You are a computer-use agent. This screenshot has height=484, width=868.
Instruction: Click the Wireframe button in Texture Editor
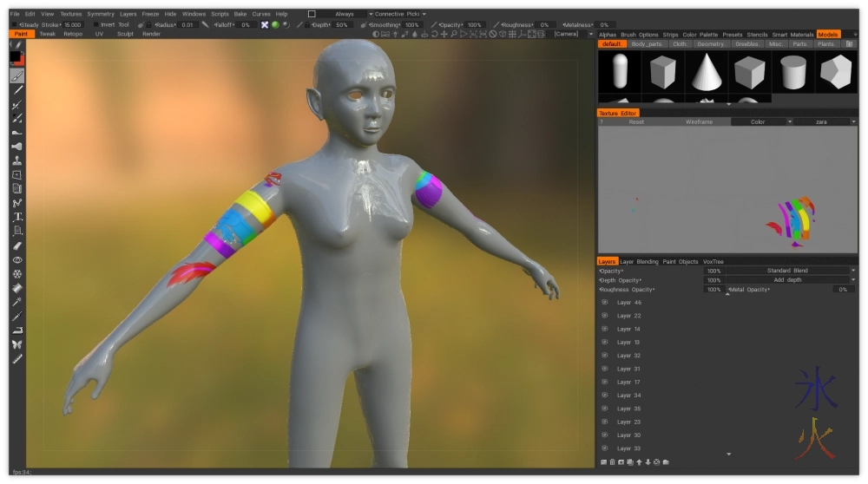tap(699, 122)
